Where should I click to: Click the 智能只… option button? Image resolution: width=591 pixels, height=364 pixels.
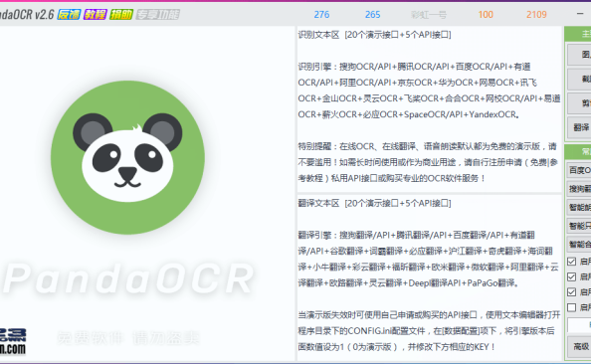(x=579, y=226)
